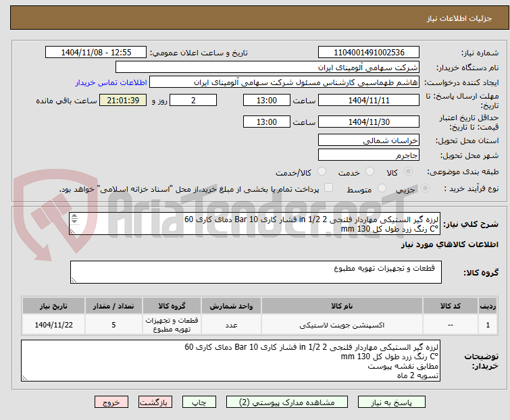Click the بازگشت back button
Viewport: 510px width, 420px height.
coord(155,402)
